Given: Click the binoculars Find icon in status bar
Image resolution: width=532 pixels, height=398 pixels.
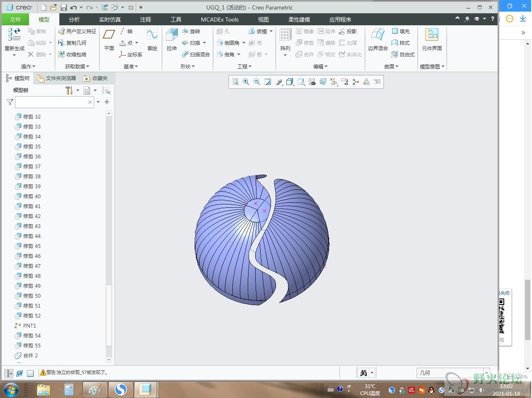Looking at the screenshot, I should pyautogui.click(x=364, y=373).
